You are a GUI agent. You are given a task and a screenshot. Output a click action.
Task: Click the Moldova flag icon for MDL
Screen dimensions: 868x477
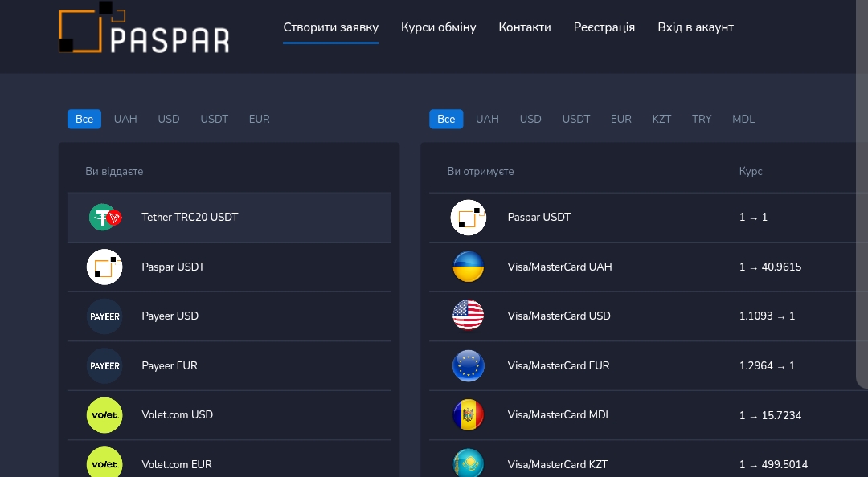[469, 415]
